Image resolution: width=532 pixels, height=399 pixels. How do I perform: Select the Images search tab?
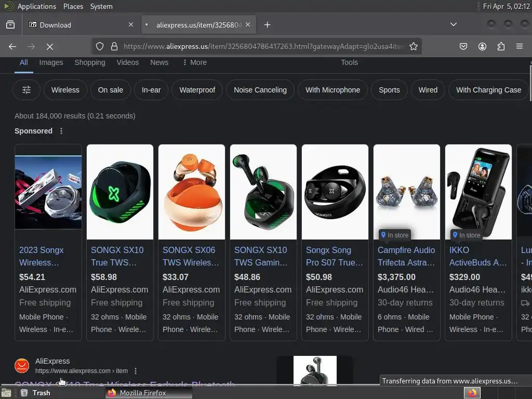[51, 62]
